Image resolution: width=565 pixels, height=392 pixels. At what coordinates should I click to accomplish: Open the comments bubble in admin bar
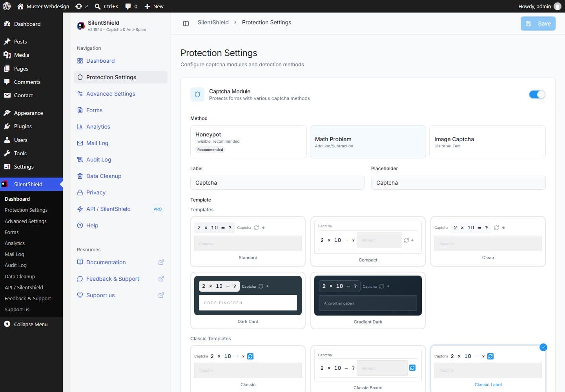point(131,6)
